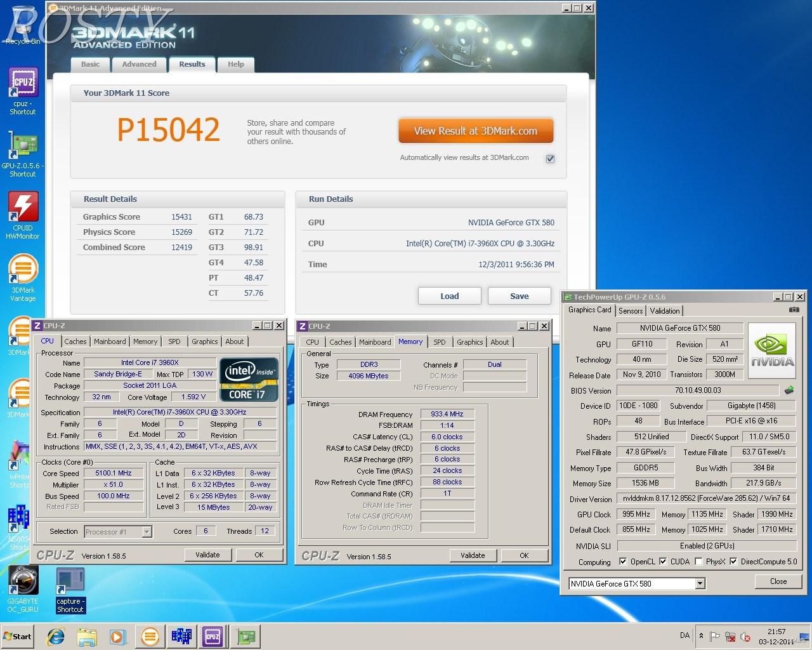Click the Intel Core i7 logo in CPU-Z
This screenshot has width=812, height=650.
(x=249, y=380)
